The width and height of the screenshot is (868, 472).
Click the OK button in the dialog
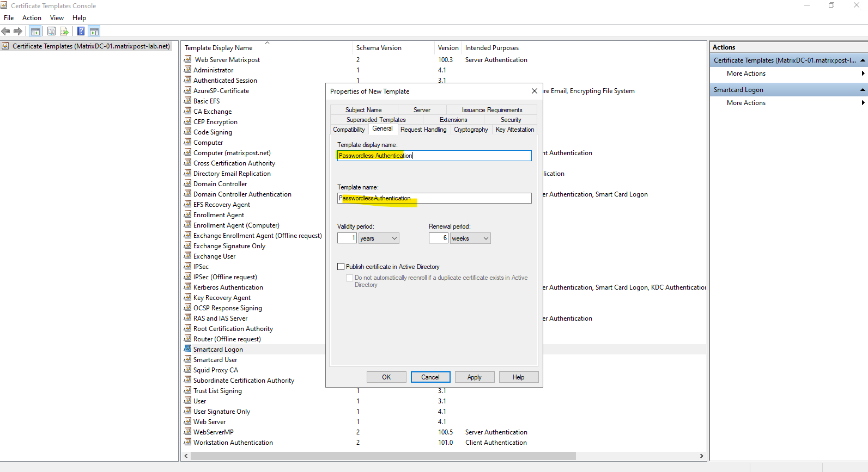(x=386, y=377)
